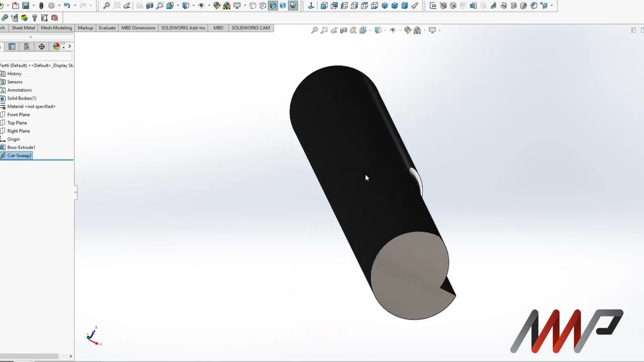This screenshot has width=644, height=362.
Task: Click heads-up Edit Appearance color ball
Action: (408, 30)
